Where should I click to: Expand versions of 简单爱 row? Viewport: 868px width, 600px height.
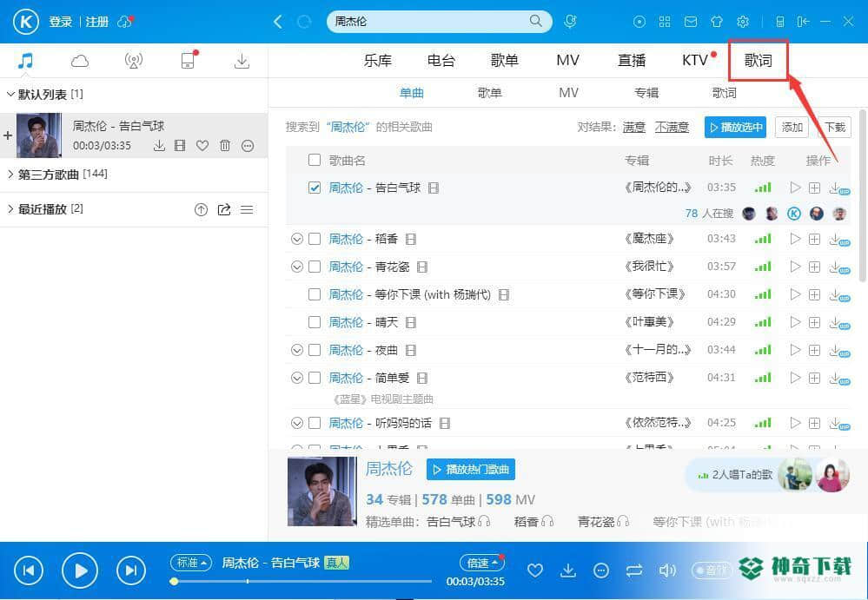(x=296, y=378)
